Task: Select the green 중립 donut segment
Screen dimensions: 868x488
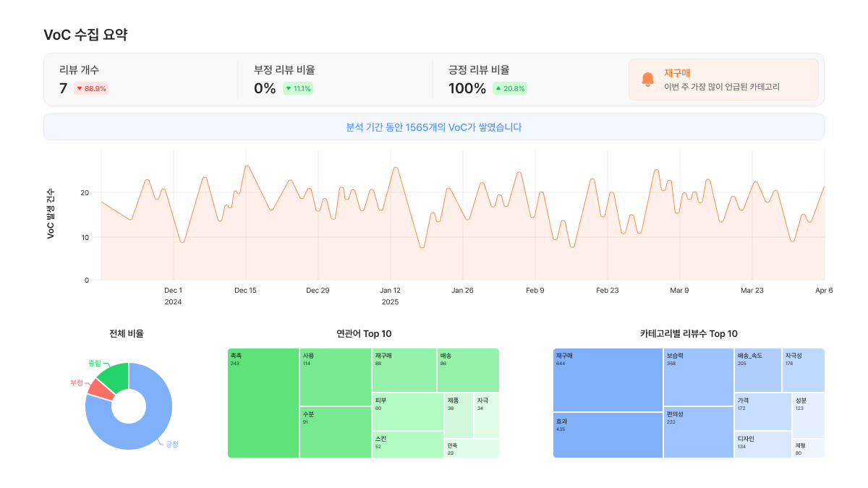Action: (x=115, y=373)
